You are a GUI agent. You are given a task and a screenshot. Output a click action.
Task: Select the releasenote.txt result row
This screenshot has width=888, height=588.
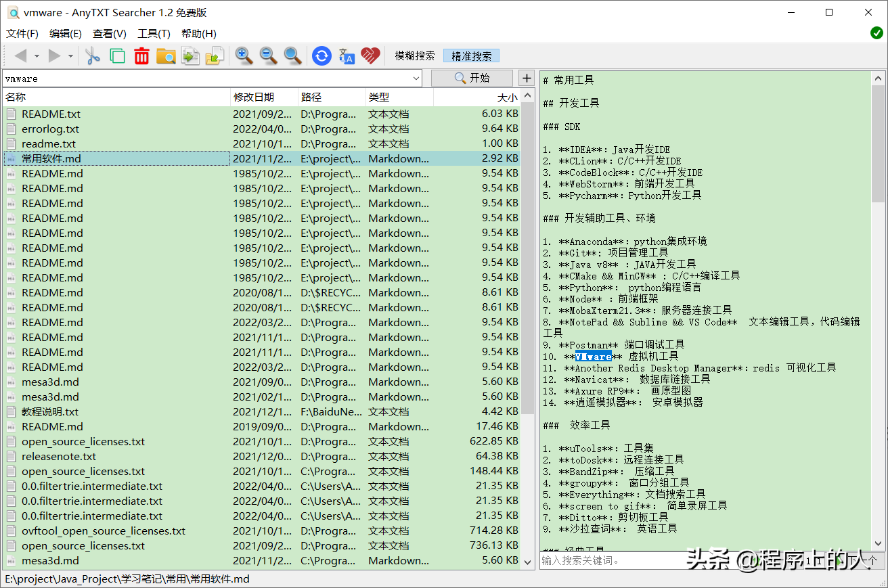tap(263, 456)
